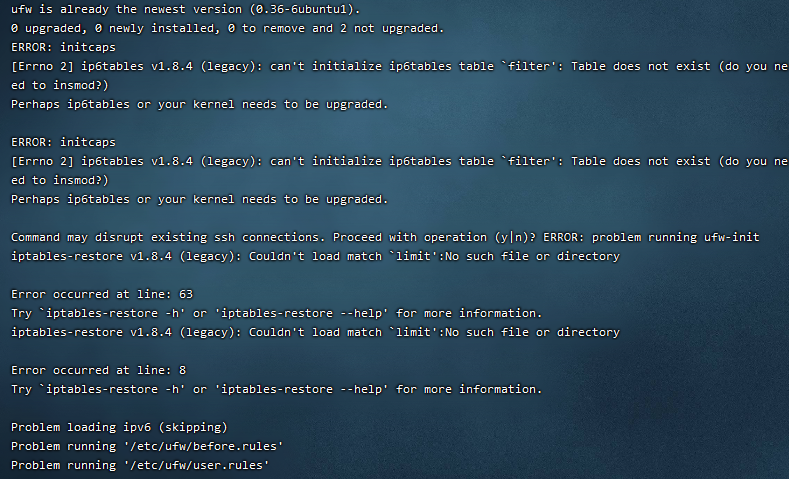Viewport: 789px width, 479px height.
Task: Select the '0 upgraded, 0 newly installed' line
Action: click(227, 28)
